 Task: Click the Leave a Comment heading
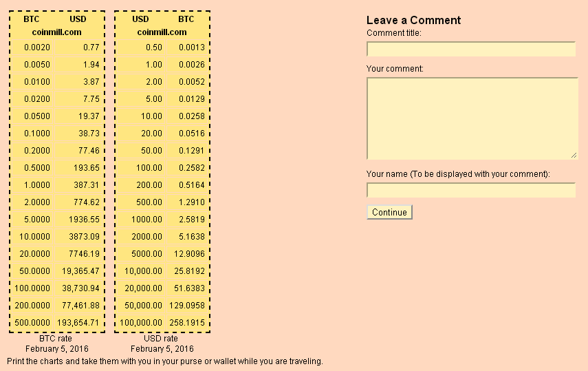tap(413, 20)
